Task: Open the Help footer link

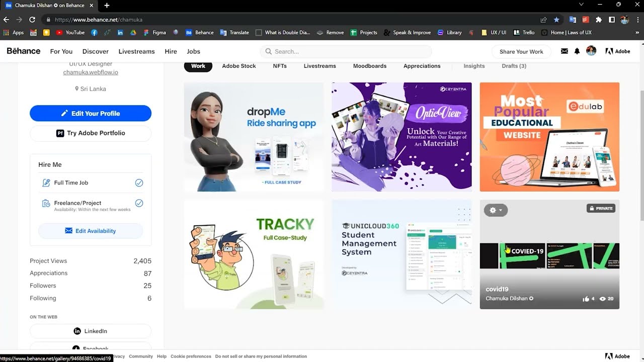Action: coord(162,356)
